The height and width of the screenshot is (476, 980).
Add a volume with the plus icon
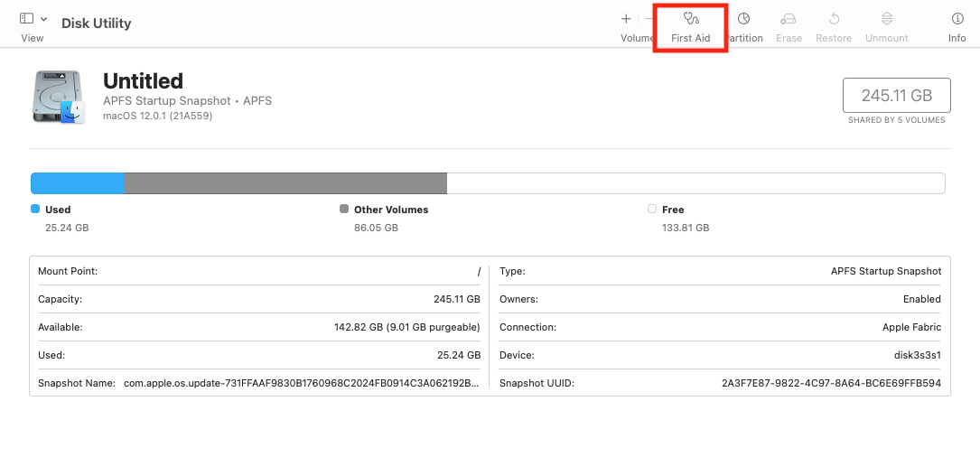tap(626, 19)
